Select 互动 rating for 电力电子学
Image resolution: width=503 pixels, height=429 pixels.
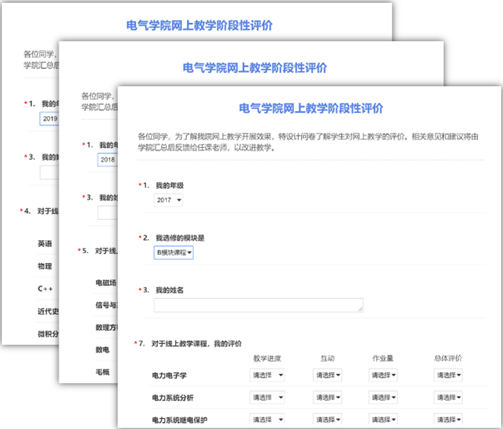pyautogui.click(x=327, y=375)
